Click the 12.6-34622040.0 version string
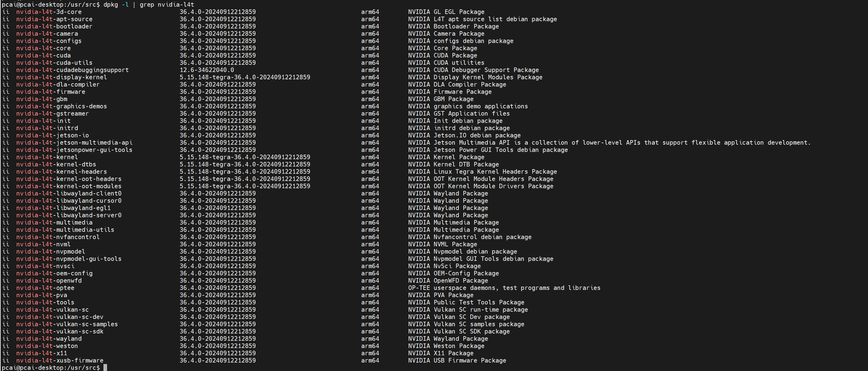 pos(207,70)
